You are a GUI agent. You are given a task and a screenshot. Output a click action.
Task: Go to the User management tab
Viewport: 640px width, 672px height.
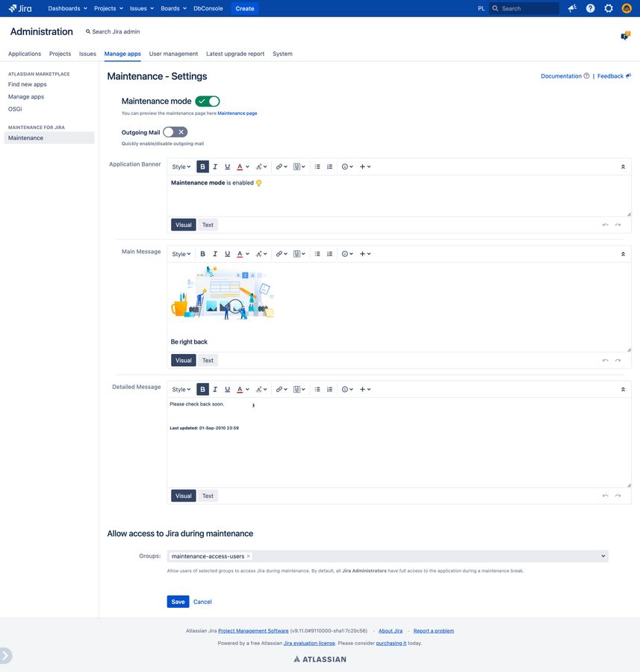tap(173, 54)
